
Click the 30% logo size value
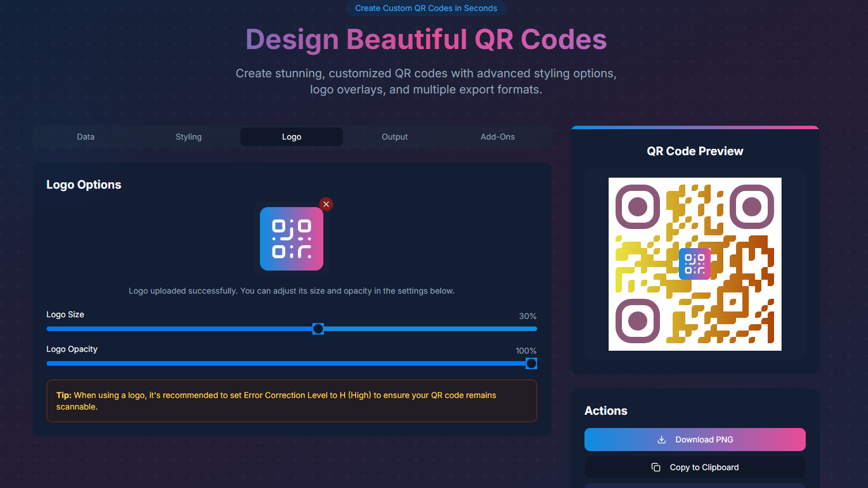coord(528,316)
